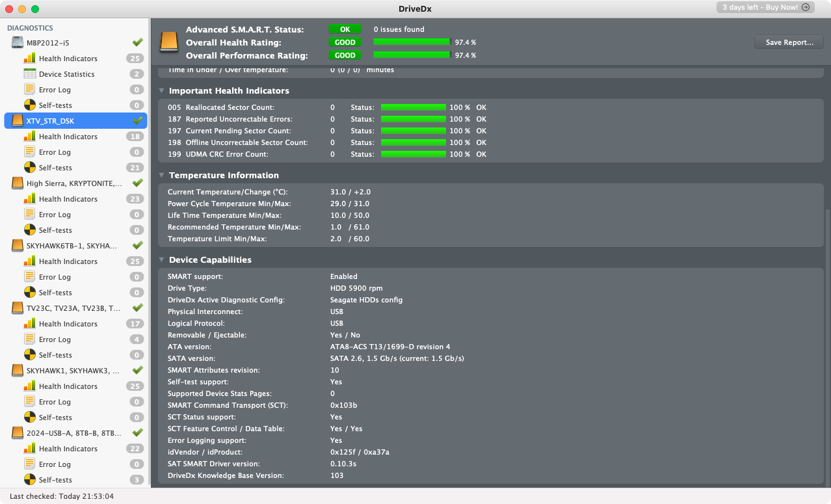The width and height of the screenshot is (831, 504).
Task: Click the DIAGNOSTICS sidebar header
Action: click(x=30, y=28)
